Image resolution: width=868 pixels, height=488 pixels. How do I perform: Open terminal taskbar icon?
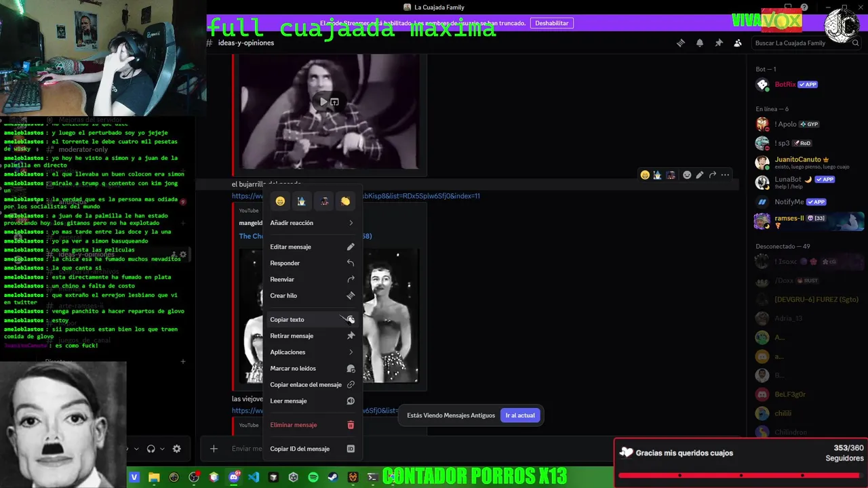pyautogui.click(x=372, y=477)
